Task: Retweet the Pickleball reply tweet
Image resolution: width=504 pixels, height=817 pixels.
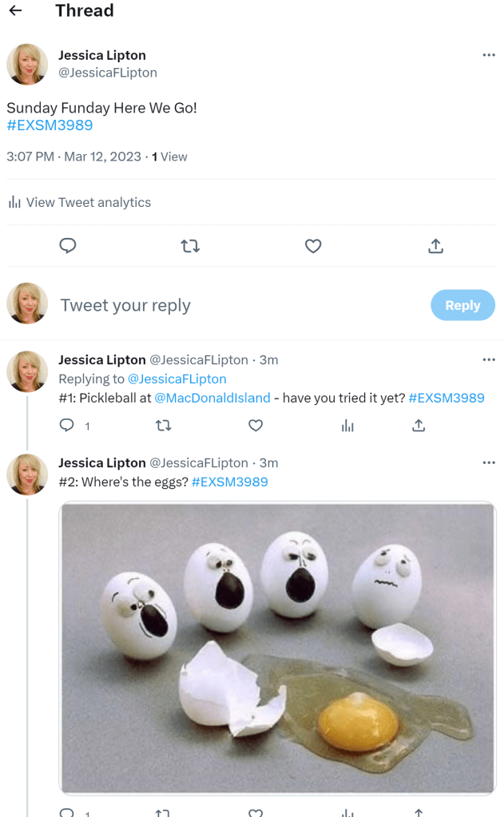Action: tap(163, 426)
